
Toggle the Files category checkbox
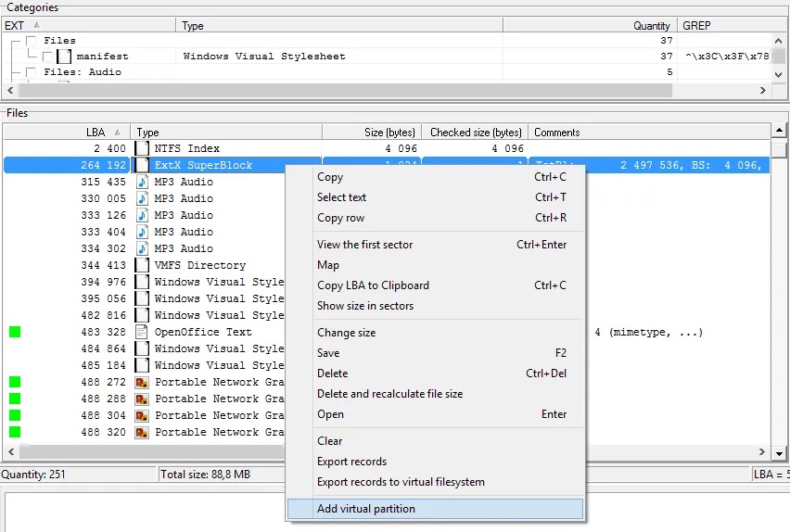32,41
